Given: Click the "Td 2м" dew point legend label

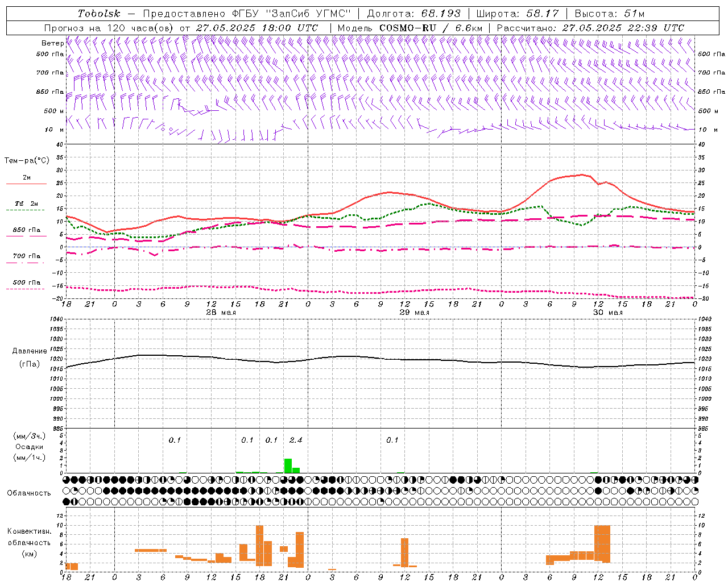Looking at the screenshot, I should pos(27,203).
